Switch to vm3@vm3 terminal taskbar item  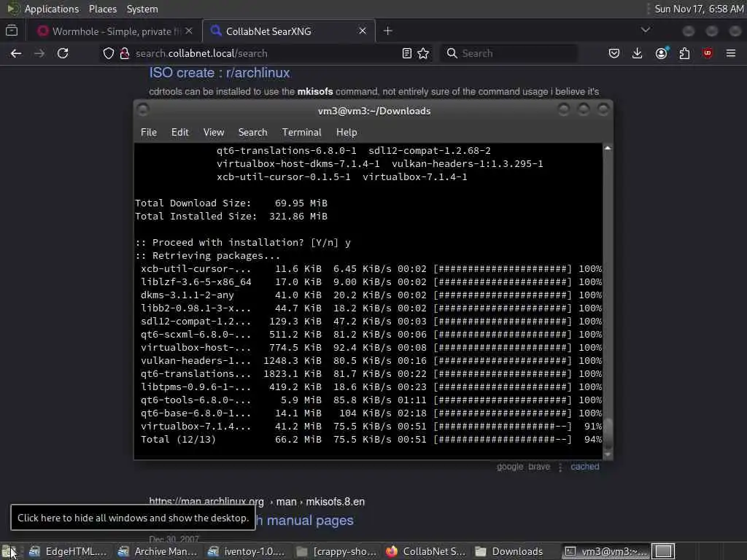click(605, 551)
